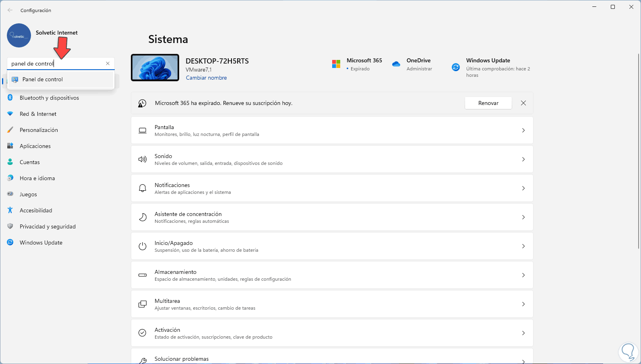Select the Personalización paintbrush icon

10,130
